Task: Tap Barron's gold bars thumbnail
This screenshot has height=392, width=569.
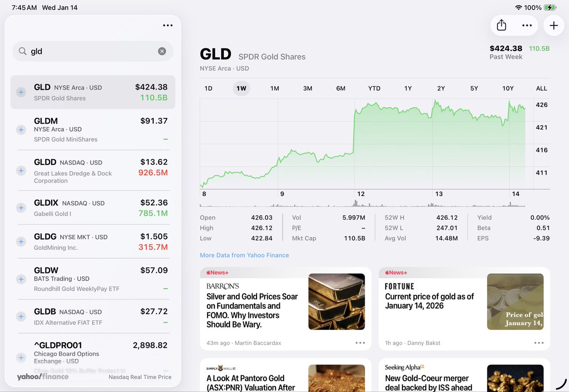Action: click(x=337, y=301)
